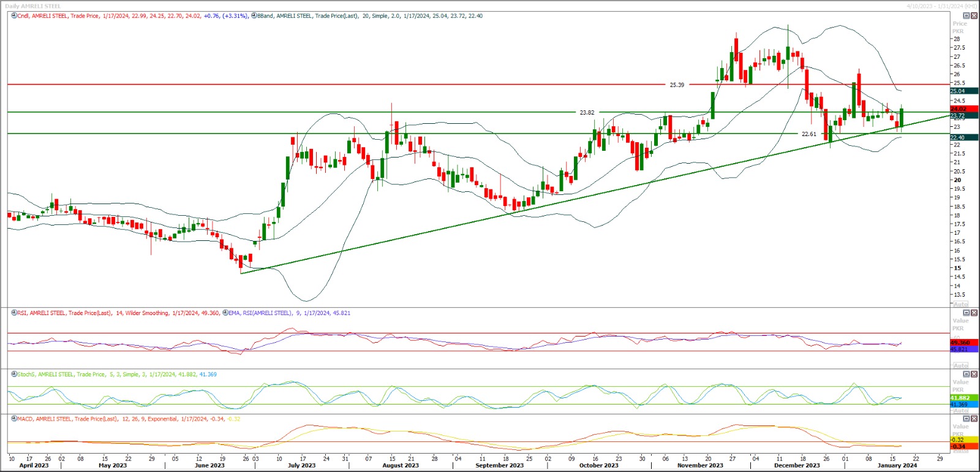Select the 23.82 green horizontal line label
Screen dimensions: 980x472
click(x=587, y=113)
